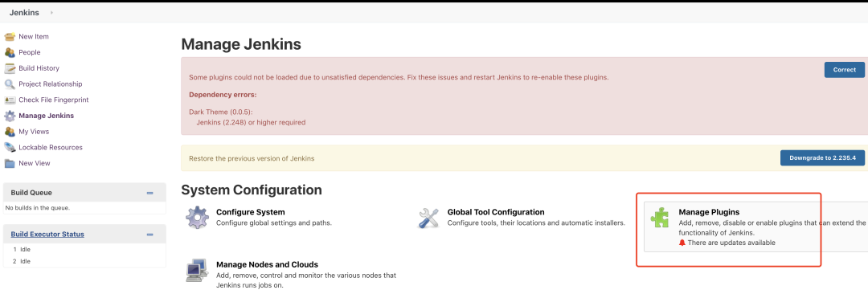Click the 'Manage Jenkins' page title
This screenshot has width=868, height=294.
coord(241,44)
